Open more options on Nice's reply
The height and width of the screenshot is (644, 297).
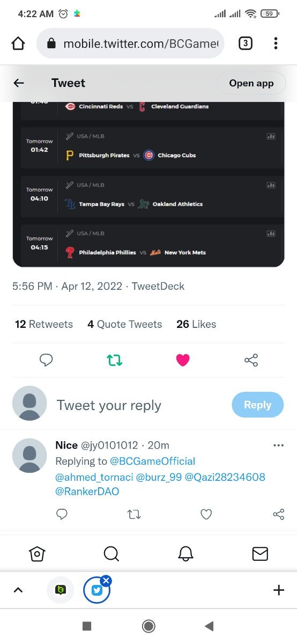[x=278, y=445]
